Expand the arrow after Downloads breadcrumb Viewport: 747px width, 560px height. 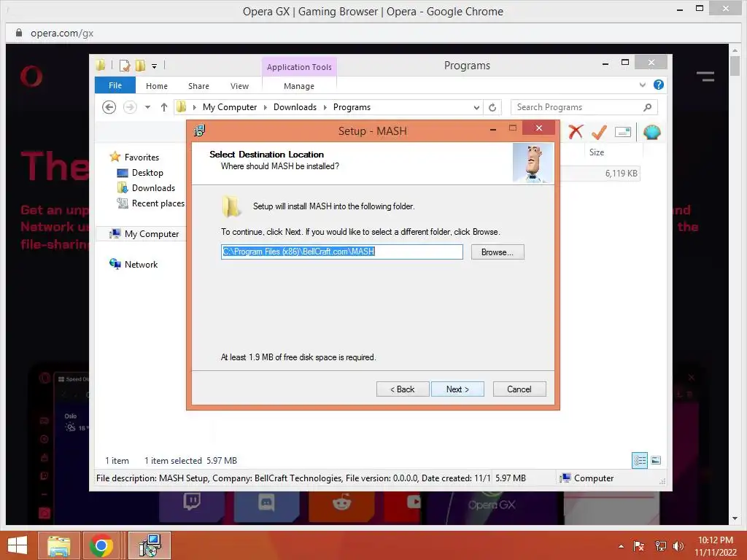(x=325, y=107)
